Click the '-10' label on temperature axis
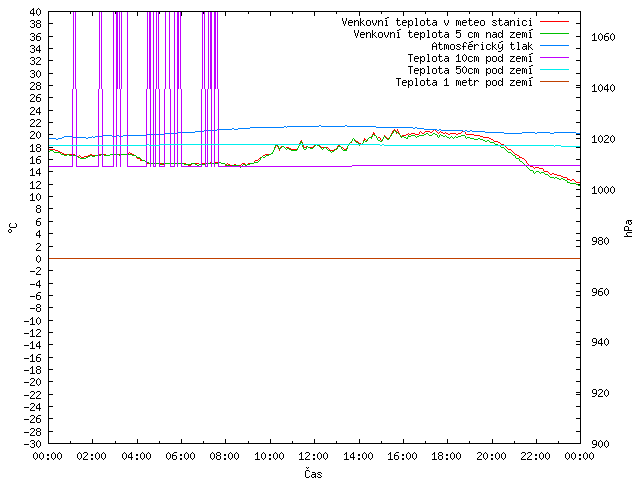This screenshot has height=480, width=640. tap(33, 321)
